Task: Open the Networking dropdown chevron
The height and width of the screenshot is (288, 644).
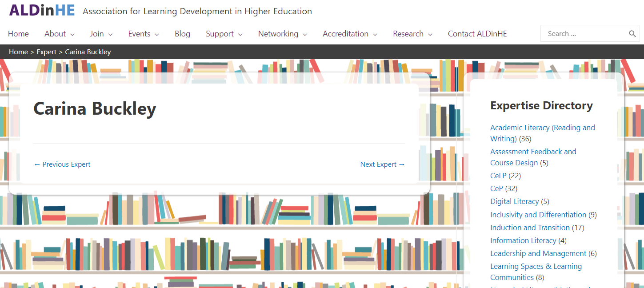Action: 305,34
